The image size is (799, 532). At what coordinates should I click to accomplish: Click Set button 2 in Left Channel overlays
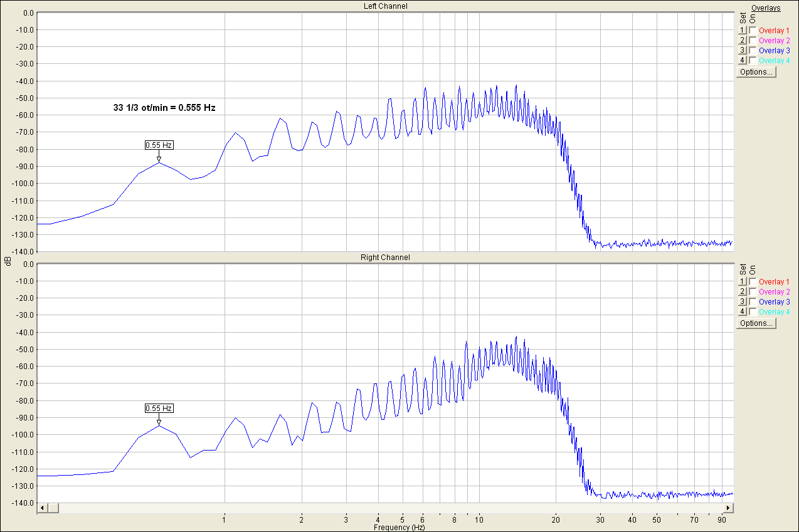[742, 40]
